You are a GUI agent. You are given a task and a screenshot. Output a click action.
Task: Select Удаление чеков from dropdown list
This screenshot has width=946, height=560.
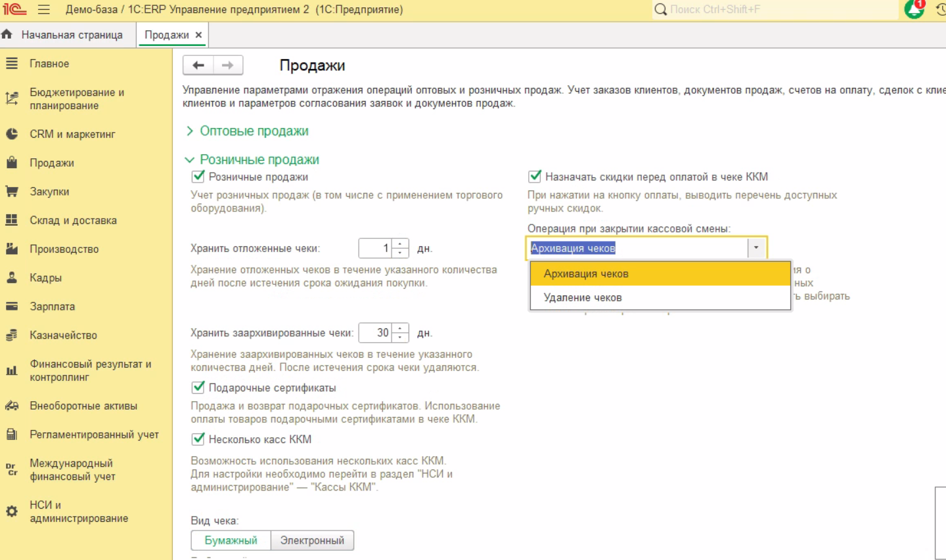pyautogui.click(x=583, y=297)
